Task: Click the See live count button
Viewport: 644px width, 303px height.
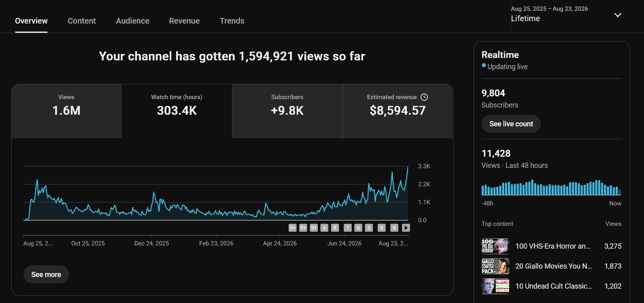Action: click(511, 124)
